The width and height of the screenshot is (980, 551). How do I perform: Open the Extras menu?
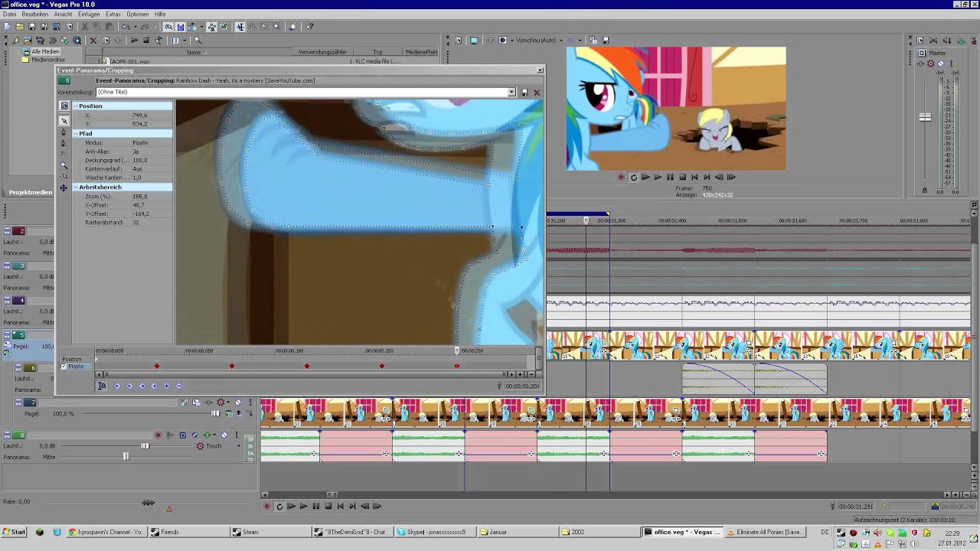pos(113,14)
